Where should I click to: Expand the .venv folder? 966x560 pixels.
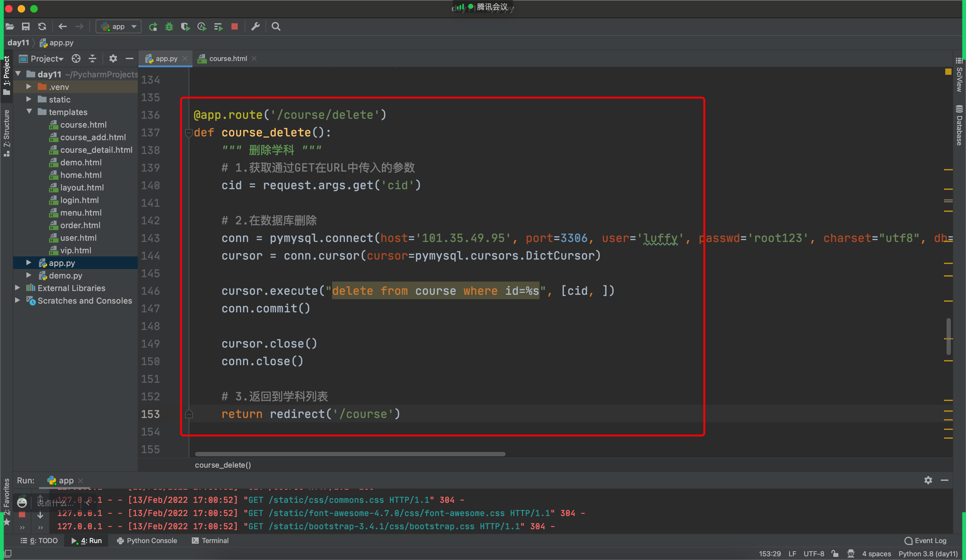[29, 87]
